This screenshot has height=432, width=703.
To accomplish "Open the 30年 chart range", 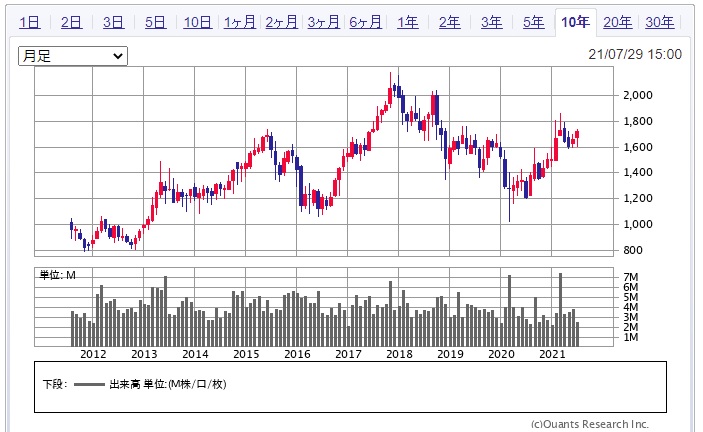I will (660, 22).
